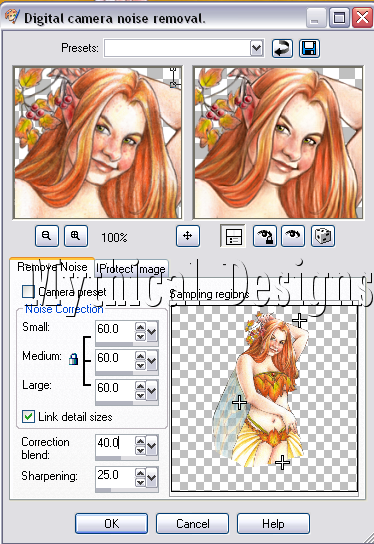Click the show/hide previews panel icon
The width and height of the screenshot is (374, 544).
[233, 236]
